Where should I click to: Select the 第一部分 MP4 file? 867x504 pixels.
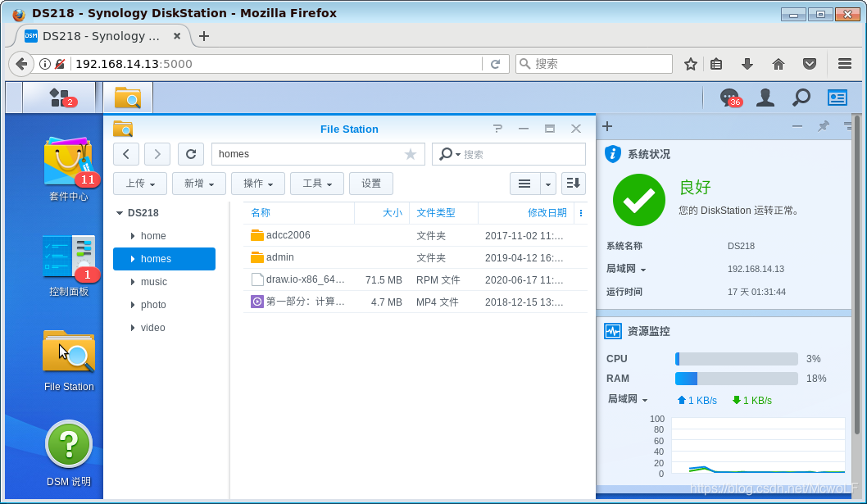(x=415, y=302)
